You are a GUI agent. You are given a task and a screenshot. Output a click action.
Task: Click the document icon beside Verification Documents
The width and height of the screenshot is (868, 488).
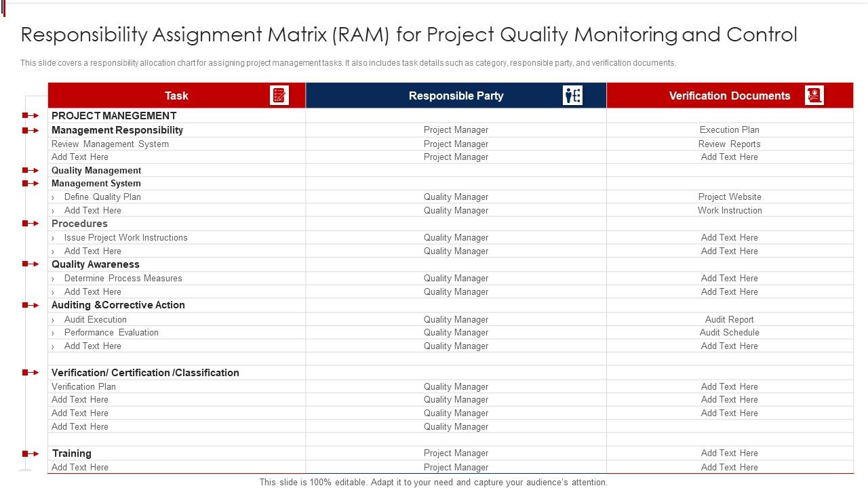pyautogui.click(x=814, y=96)
